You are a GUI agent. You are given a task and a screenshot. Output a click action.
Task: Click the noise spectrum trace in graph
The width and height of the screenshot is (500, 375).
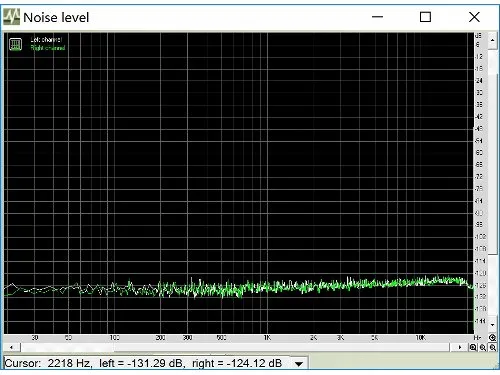(239, 287)
